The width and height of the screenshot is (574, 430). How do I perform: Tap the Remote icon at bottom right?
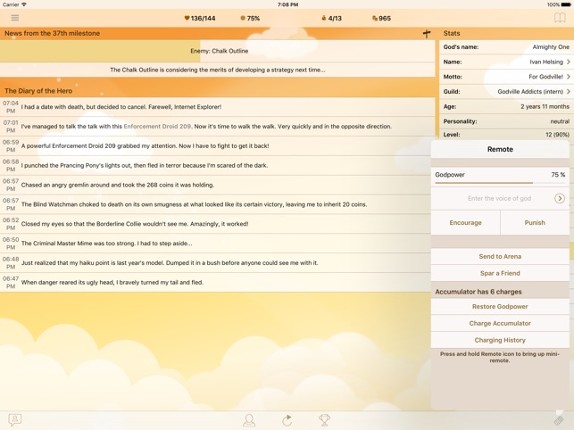(559, 420)
